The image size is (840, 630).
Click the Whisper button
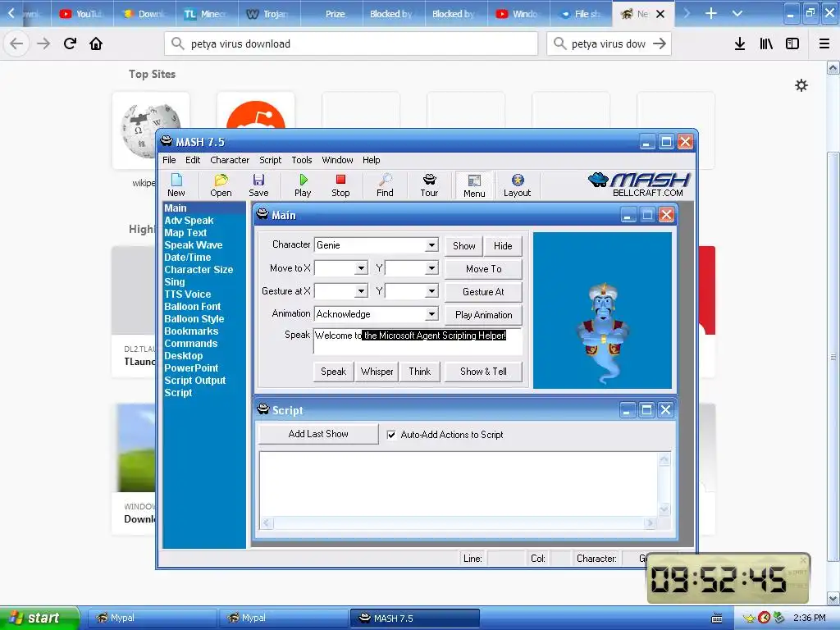pyautogui.click(x=377, y=372)
